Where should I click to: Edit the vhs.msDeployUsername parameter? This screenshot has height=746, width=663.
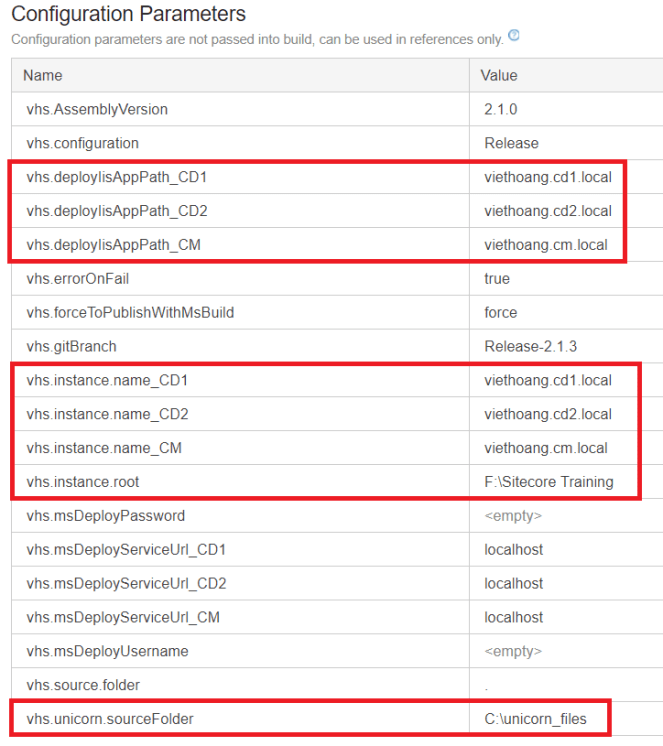click(106, 651)
